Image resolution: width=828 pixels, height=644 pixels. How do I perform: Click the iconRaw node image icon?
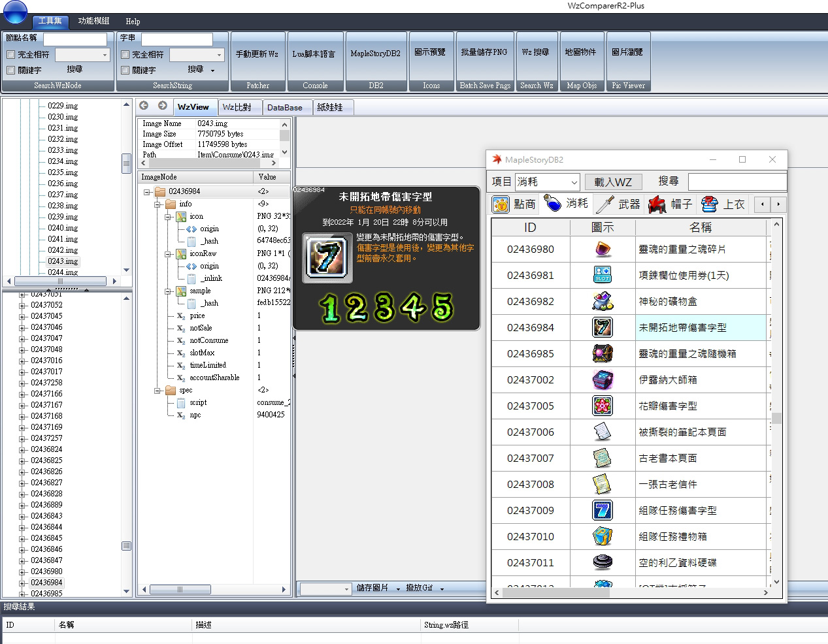[182, 253]
